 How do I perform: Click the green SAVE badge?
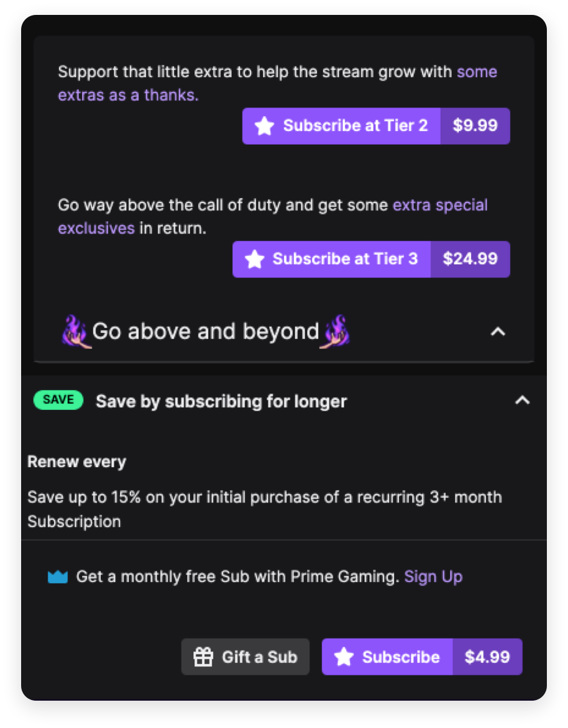click(58, 400)
